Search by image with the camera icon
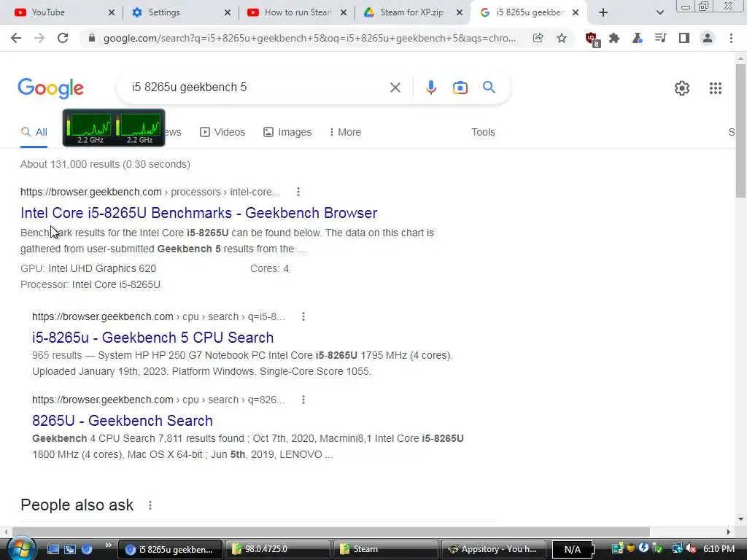This screenshot has height=560, width=747. (x=460, y=87)
